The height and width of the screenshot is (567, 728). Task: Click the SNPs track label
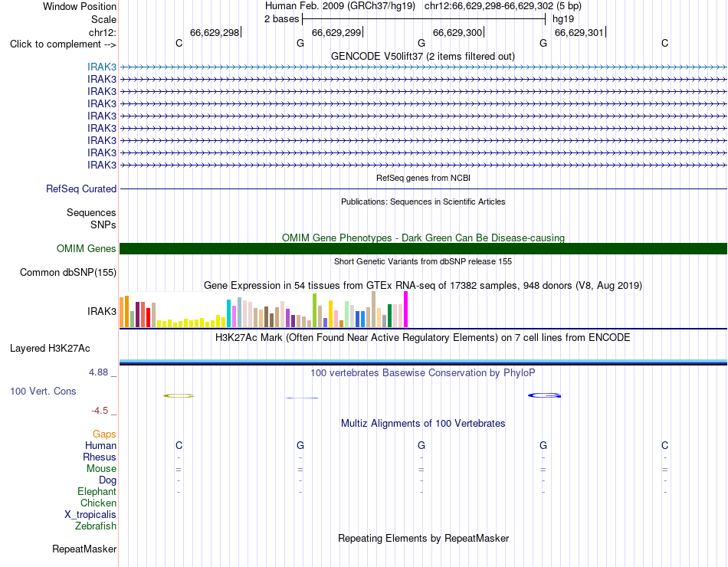tap(103, 225)
